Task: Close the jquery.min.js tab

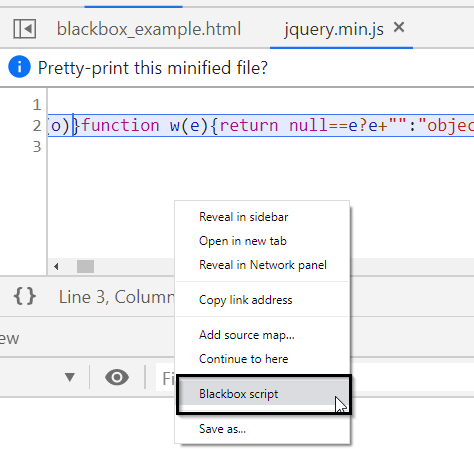Action: 399,27
